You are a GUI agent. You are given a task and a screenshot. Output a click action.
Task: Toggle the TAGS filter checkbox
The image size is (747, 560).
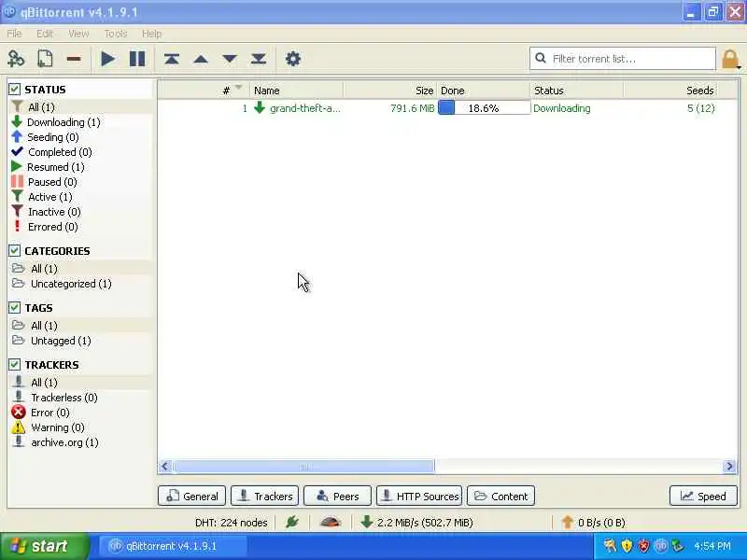[x=14, y=308]
